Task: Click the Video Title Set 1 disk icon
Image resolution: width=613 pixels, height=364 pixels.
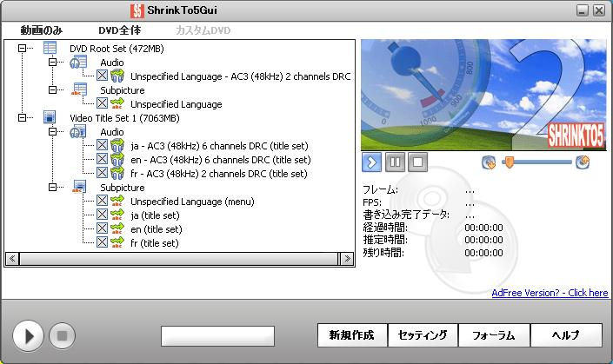Action: [x=50, y=117]
